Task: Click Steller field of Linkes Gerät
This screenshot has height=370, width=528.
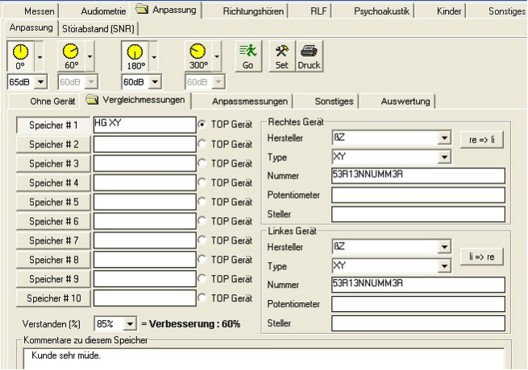Action: coord(418,323)
